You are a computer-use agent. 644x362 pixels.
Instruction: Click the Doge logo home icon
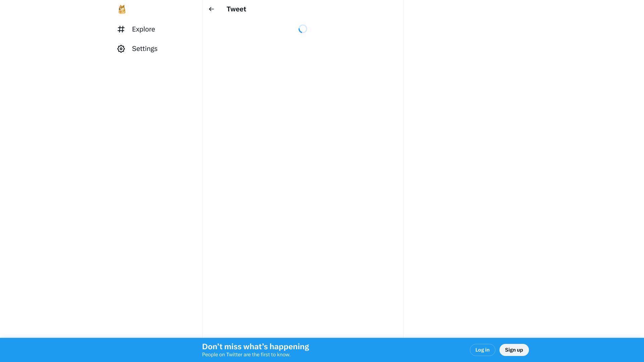122,9
